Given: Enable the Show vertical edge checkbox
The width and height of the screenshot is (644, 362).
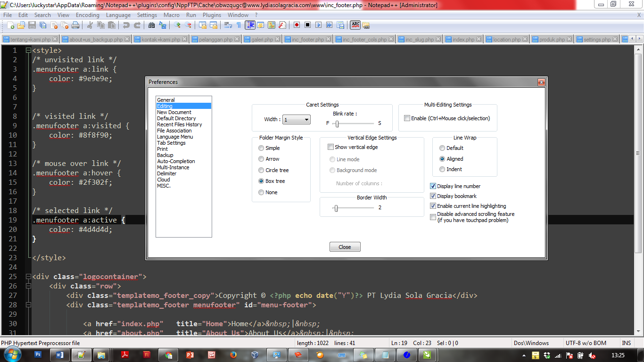Looking at the screenshot, I should coord(331,147).
